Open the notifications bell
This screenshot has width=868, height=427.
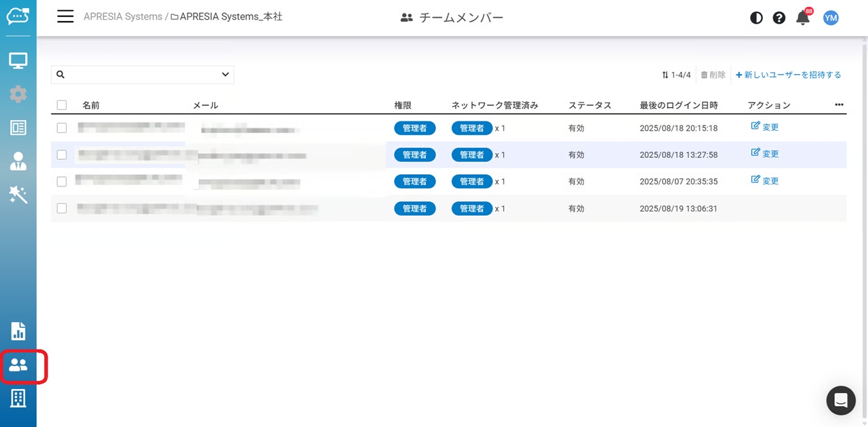click(803, 18)
